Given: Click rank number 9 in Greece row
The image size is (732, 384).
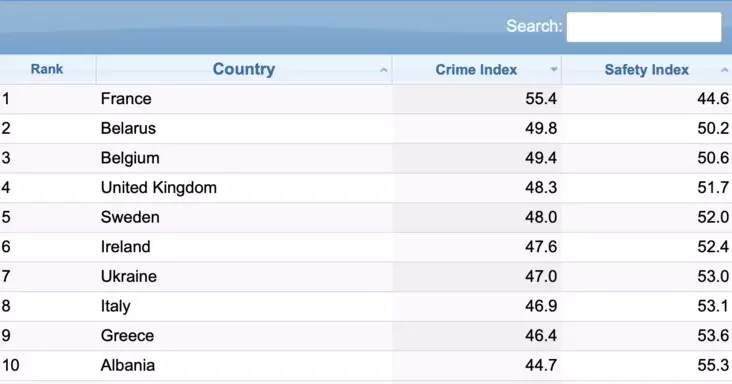Looking at the screenshot, I should point(6,335).
